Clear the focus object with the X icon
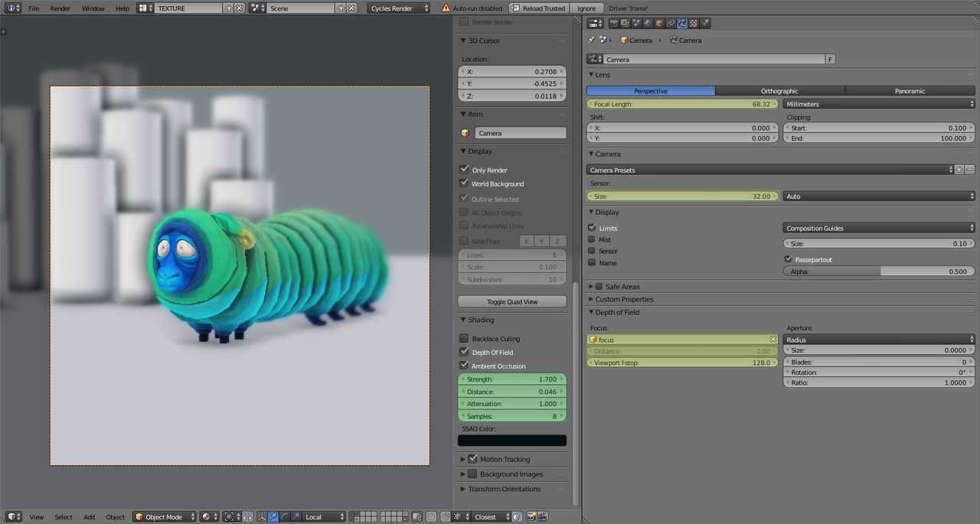Image resolution: width=980 pixels, height=524 pixels. click(x=773, y=340)
